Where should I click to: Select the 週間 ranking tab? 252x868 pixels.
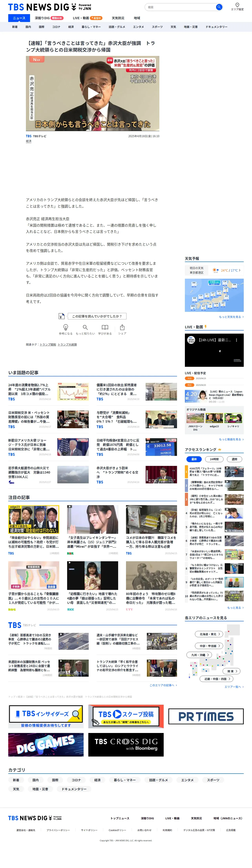[x=235, y=459]
